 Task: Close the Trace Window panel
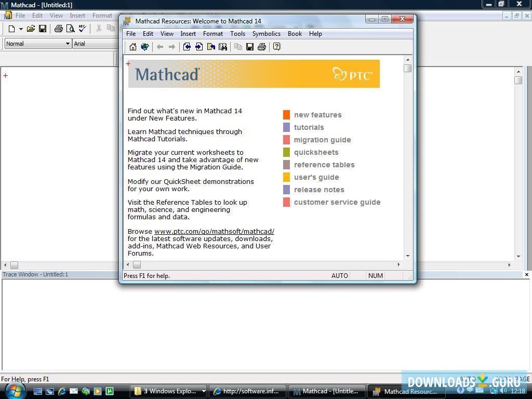pyautogui.click(x=527, y=274)
